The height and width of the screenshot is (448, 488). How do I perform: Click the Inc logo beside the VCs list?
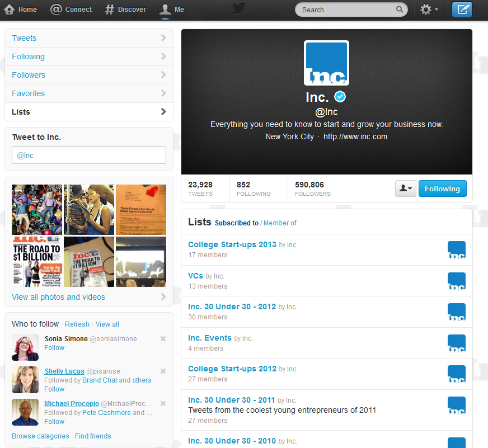tap(457, 281)
